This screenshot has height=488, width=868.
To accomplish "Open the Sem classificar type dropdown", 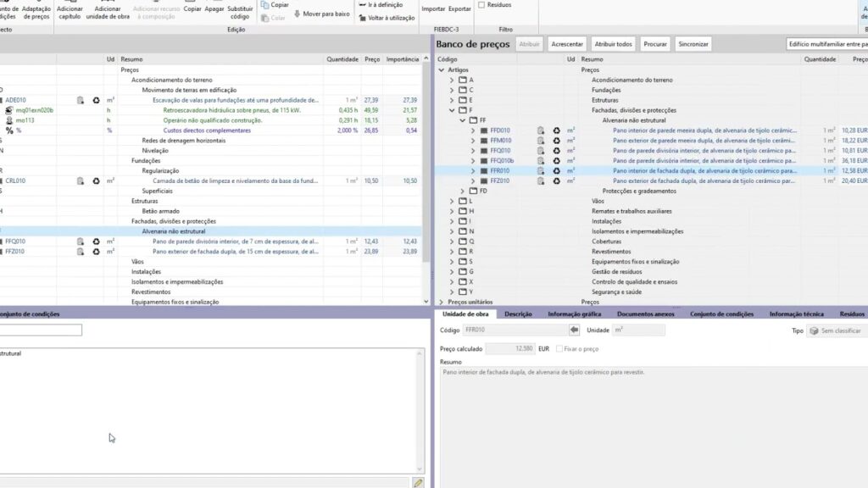I will pyautogui.click(x=839, y=330).
